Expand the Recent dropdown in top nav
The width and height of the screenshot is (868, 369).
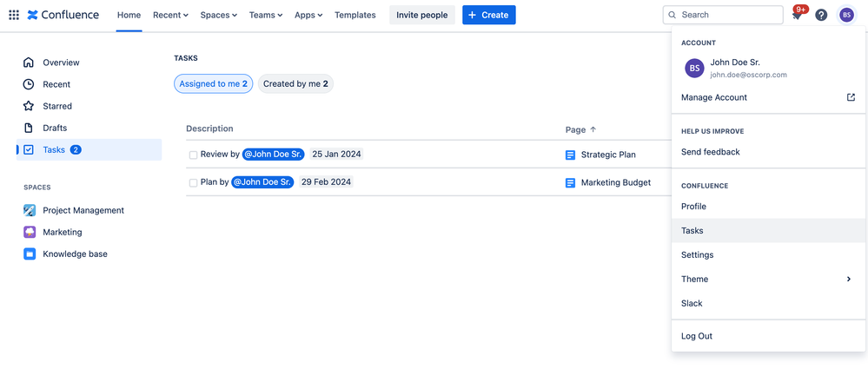[x=170, y=15]
